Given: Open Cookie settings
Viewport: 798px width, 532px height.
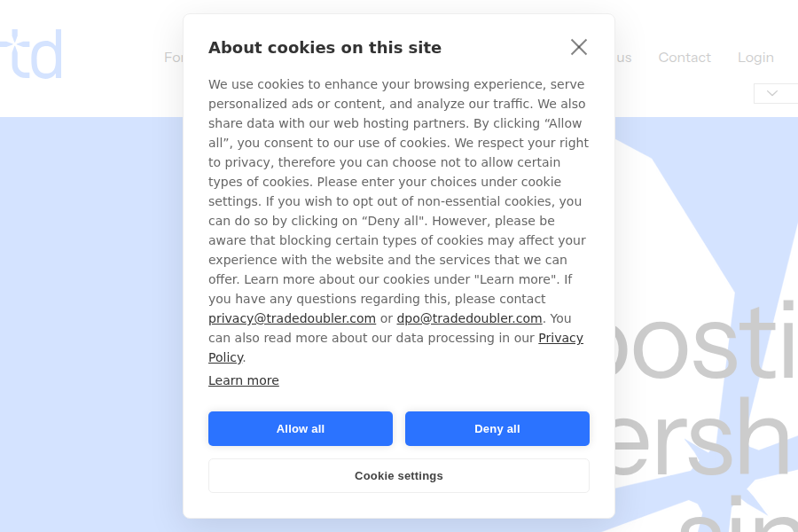Looking at the screenshot, I should (x=399, y=475).
